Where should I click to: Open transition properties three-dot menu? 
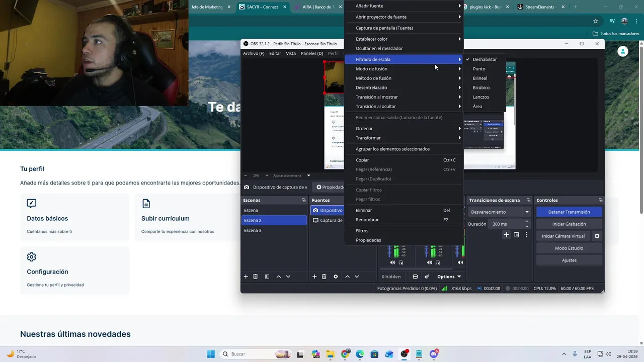pyautogui.click(x=527, y=235)
